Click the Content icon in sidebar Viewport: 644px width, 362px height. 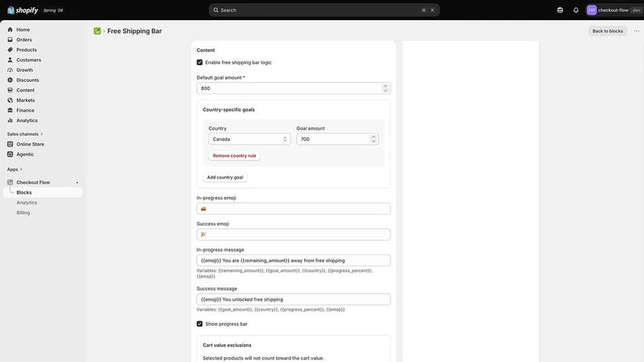point(10,90)
